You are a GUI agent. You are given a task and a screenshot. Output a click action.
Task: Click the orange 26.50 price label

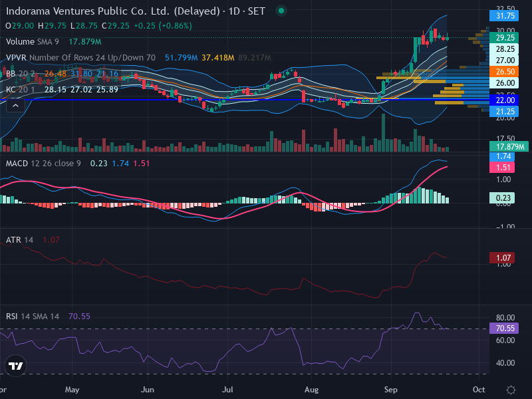click(x=504, y=72)
